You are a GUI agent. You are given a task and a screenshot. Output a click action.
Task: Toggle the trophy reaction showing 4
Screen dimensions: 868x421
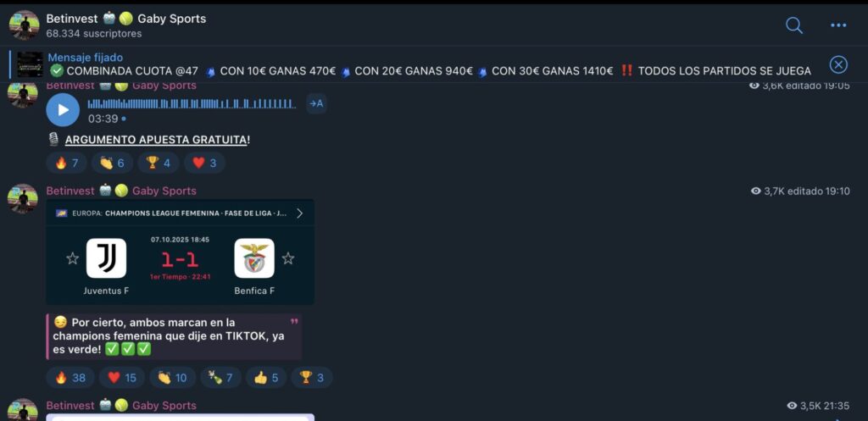point(159,163)
